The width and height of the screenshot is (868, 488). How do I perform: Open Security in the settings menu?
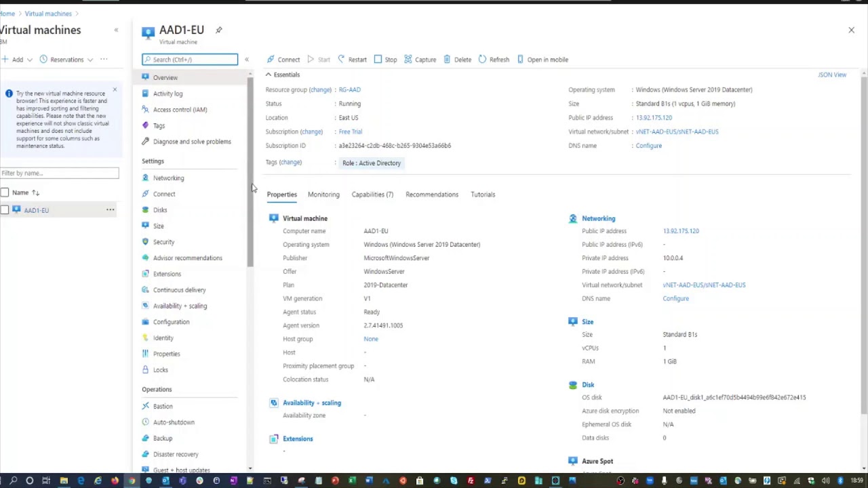[163, 242]
